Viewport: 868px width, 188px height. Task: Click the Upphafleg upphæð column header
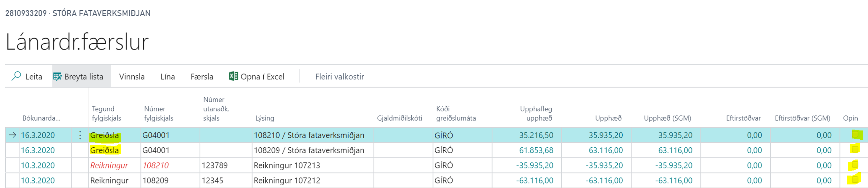point(535,113)
